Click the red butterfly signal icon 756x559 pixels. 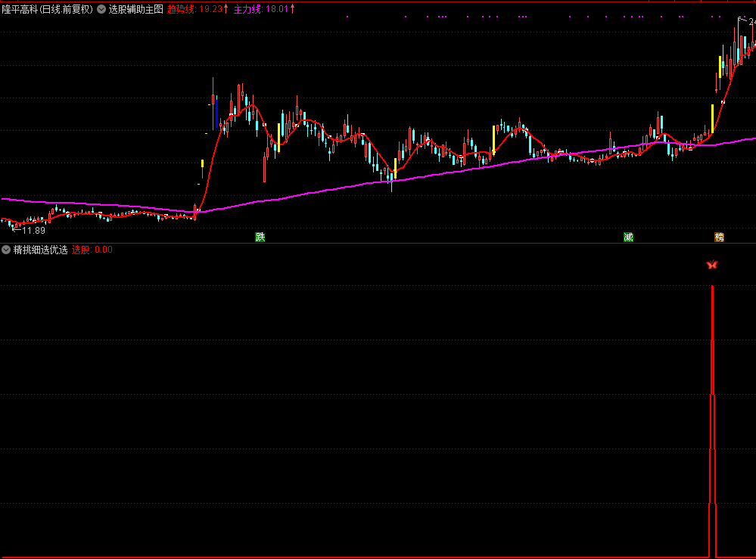pyautogui.click(x=711, y=265)
